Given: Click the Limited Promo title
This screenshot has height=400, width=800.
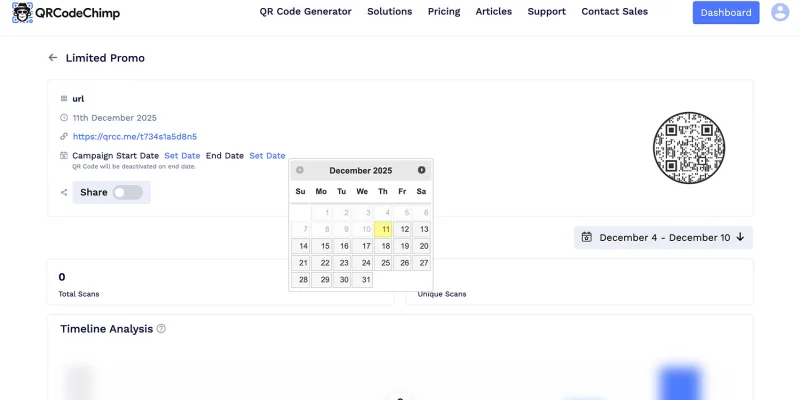Looking at the screenshot, I should (105, 58).
